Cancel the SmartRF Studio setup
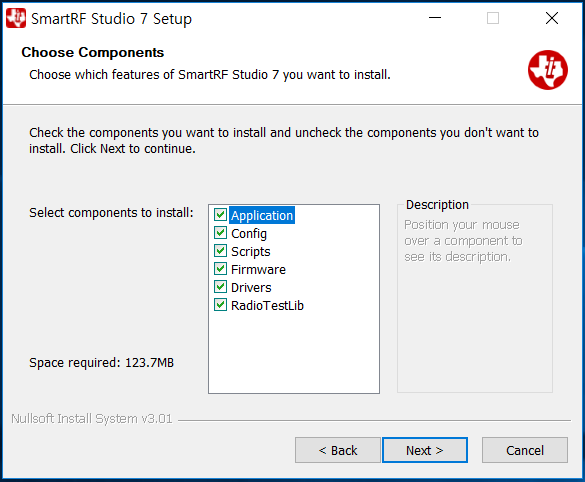585x482 pixels. tap(525, 450)
